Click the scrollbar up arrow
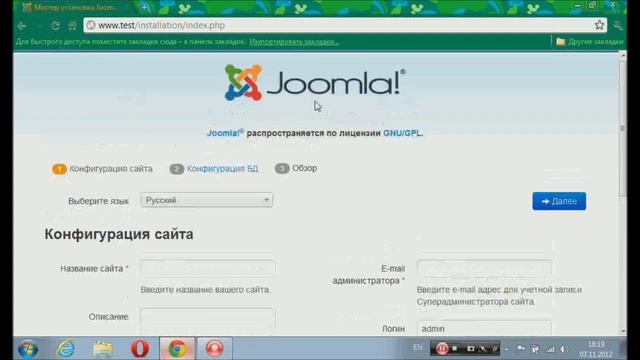The image size is (640, 360). (x=622, y=55)
